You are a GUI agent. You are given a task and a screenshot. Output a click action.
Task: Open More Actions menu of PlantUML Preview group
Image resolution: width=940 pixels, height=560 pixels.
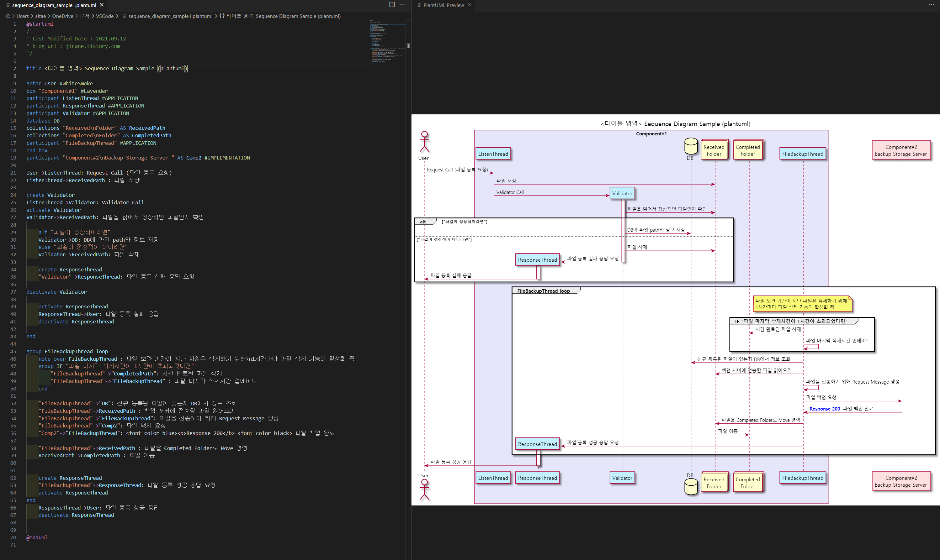coord(931,5)
